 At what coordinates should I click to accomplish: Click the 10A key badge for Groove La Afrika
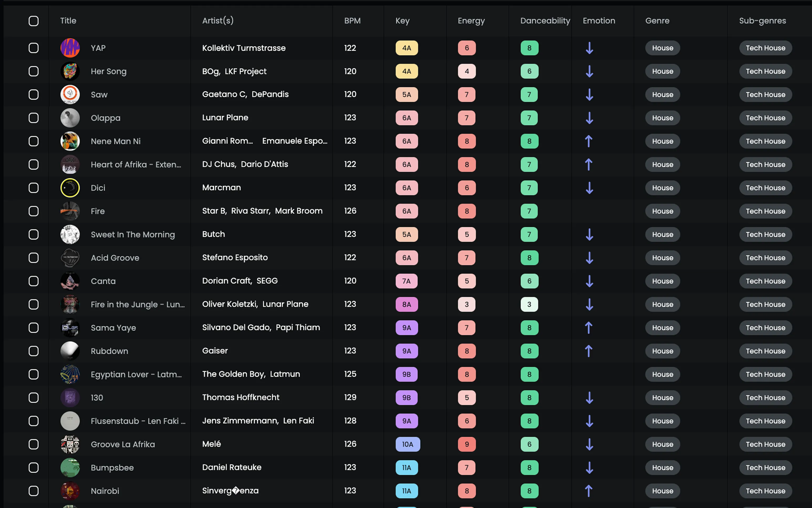408,444
